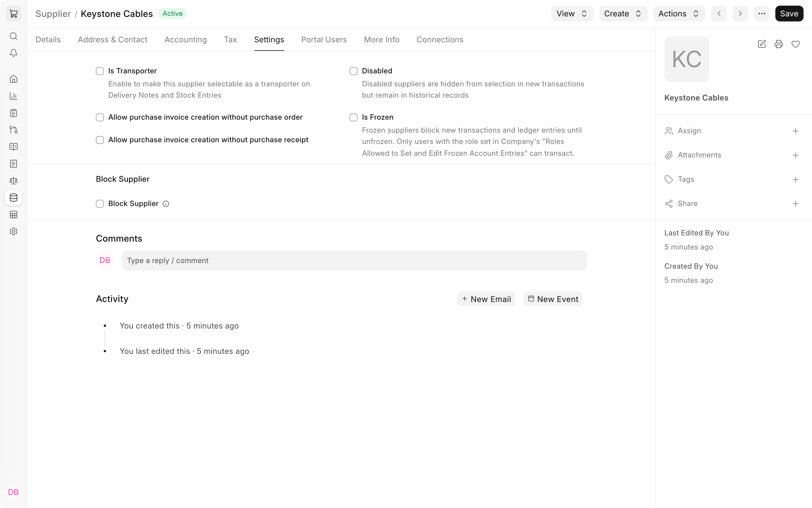Switch to the Accounting tab
Image resolution: width=812 pixels, height=508 pixels.
[186, 40]
